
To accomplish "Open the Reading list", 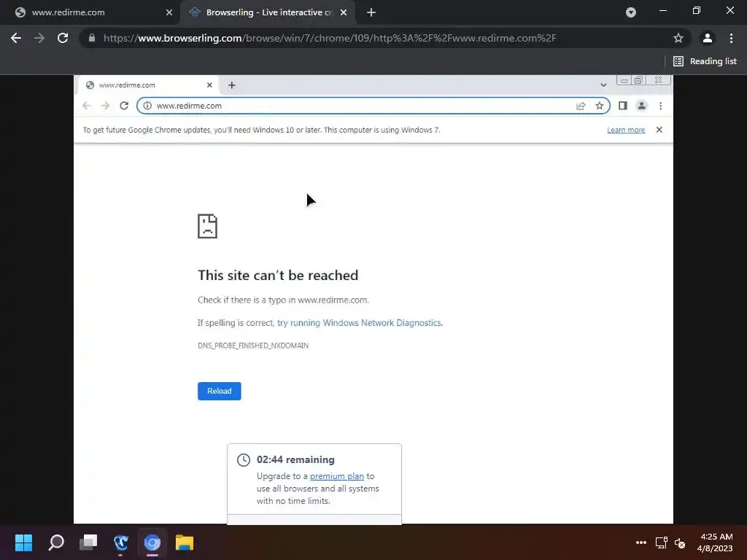I will tap(705, 61).
